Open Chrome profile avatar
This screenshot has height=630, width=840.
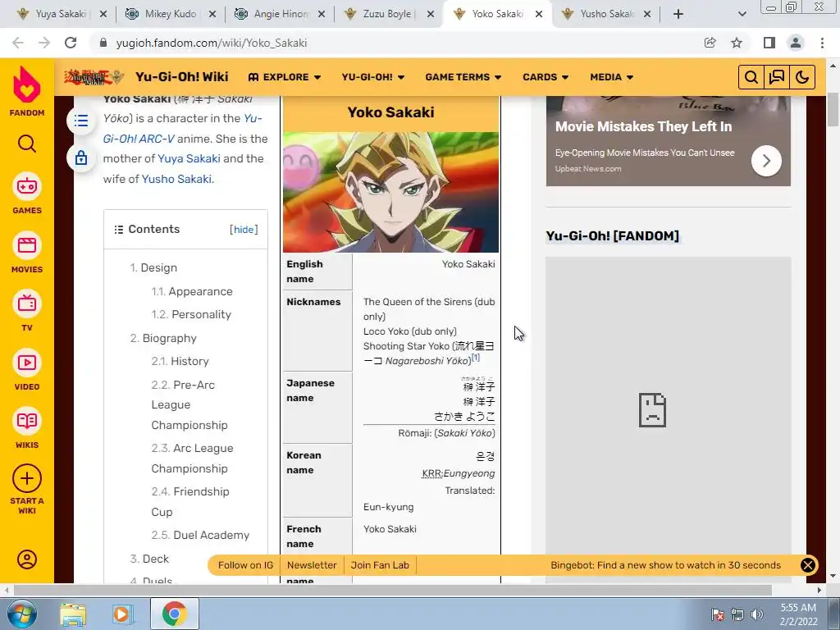click(x=796, y=43)
